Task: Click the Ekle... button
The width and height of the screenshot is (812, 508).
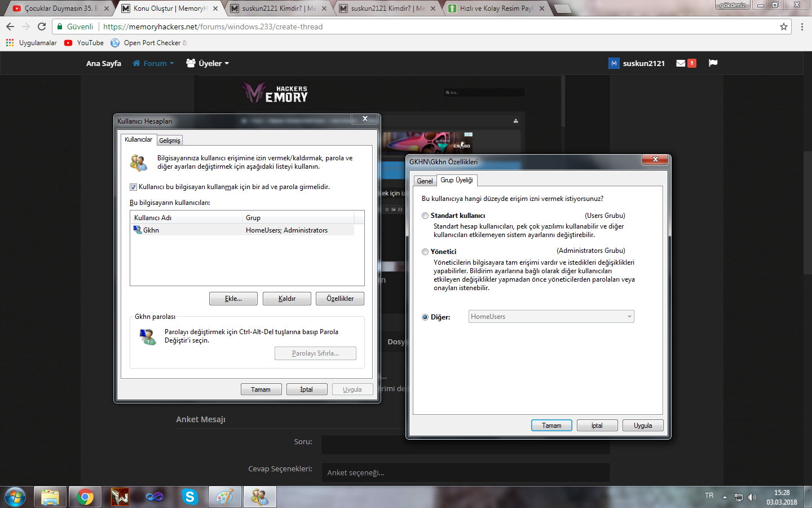Action: (x=233, y=299)
